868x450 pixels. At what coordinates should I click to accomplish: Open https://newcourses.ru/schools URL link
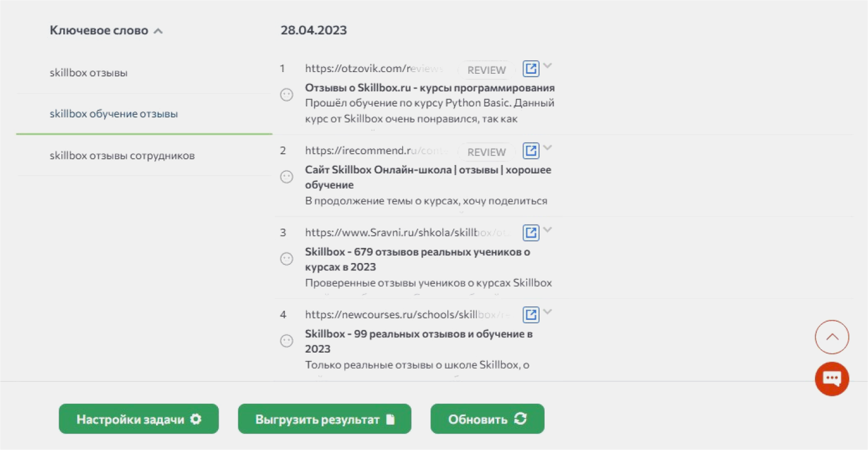408,314
